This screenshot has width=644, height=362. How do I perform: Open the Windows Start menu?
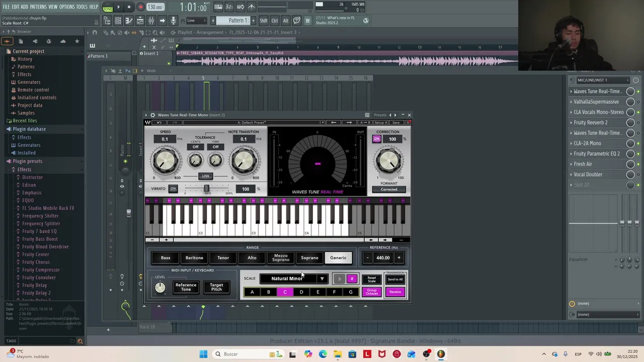203,354
